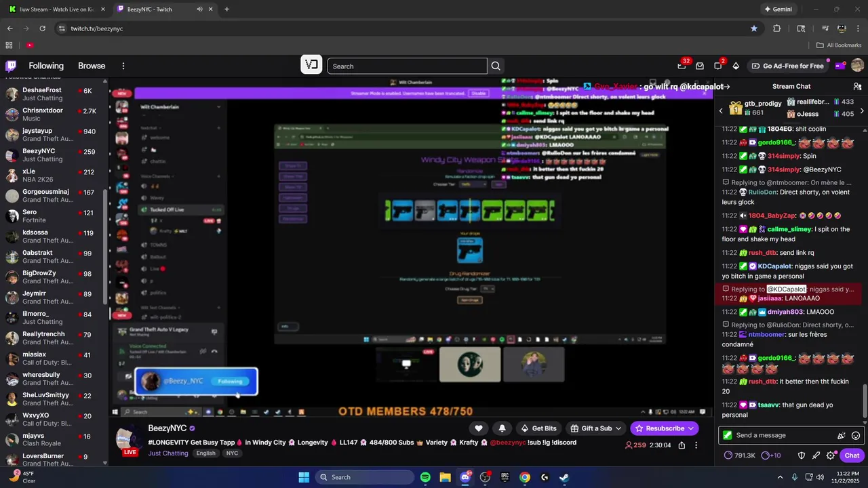868x488 pixels.
Task: Click the browser reload button
Action: [42, 28]
